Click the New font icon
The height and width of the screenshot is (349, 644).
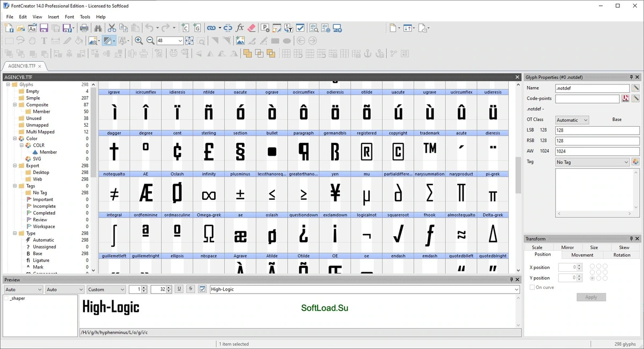click(x=9, y=28)
